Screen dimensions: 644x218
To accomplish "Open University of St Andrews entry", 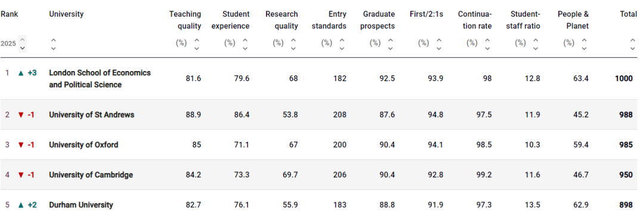I will click(92, 115).
